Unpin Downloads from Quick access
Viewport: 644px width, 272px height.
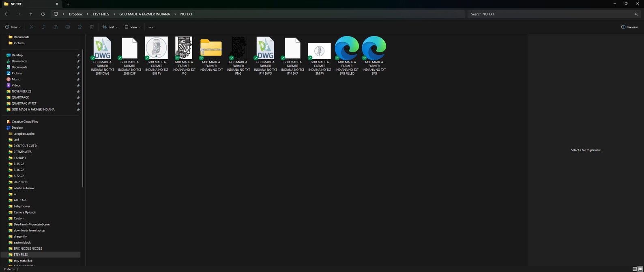[78, 61]
